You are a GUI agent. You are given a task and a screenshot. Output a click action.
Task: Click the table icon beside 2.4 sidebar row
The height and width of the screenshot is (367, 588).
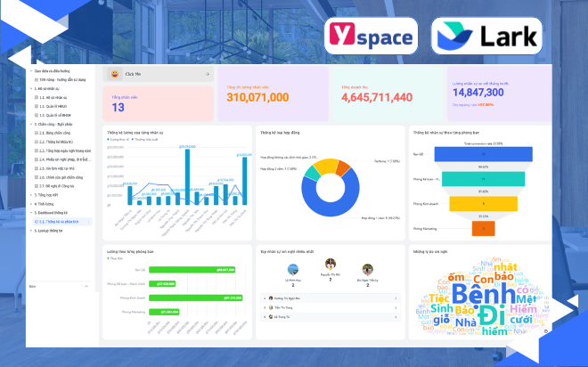(37, 159)
